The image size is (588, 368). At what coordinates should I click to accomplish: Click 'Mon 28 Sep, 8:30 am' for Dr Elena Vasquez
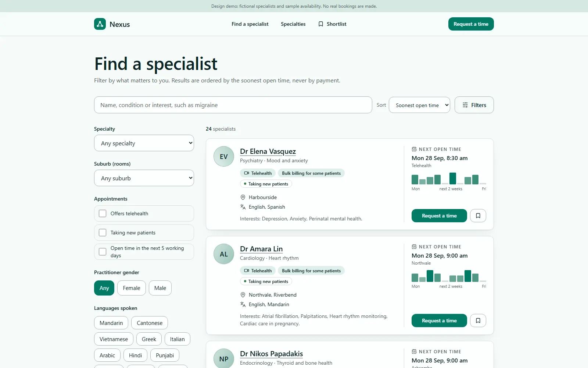tap(440, 158)
